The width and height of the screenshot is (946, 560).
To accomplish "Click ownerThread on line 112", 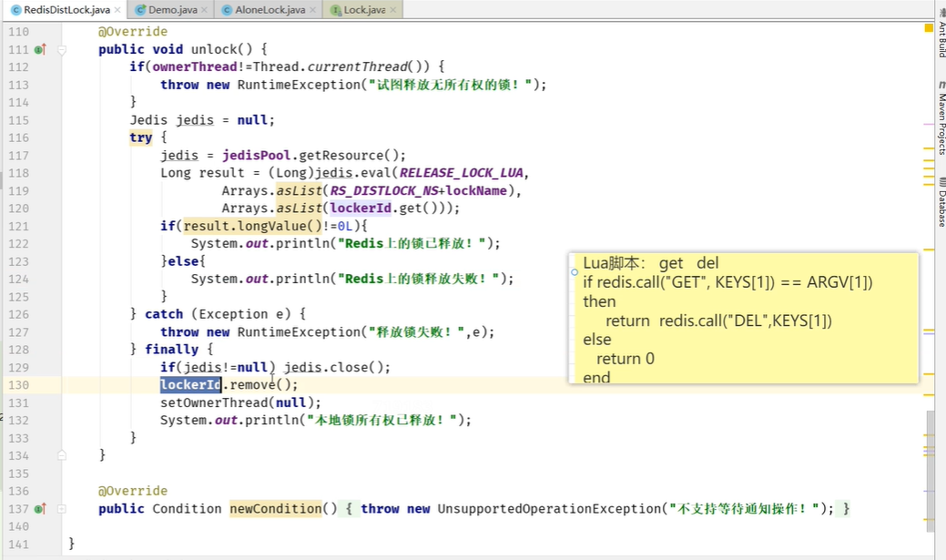I will (x=194, y=66).
